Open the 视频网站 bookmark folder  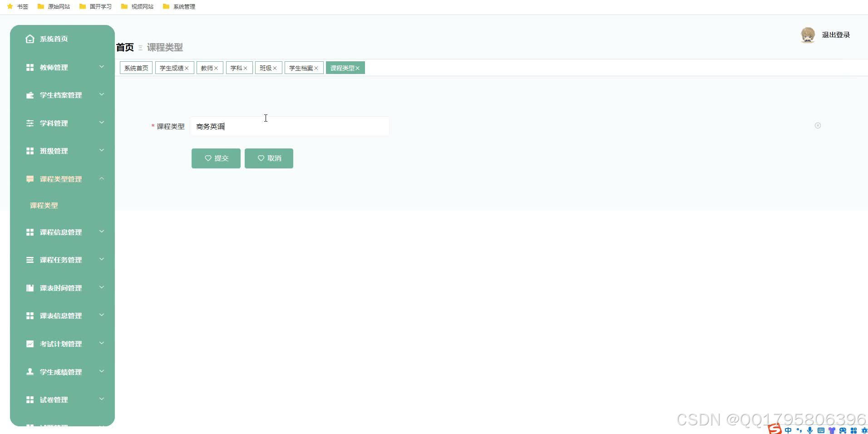(x=138, y=6)
